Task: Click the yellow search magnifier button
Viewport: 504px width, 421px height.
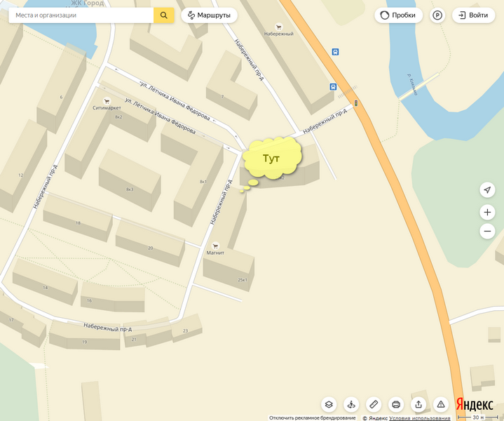Action: coord(164,15)
